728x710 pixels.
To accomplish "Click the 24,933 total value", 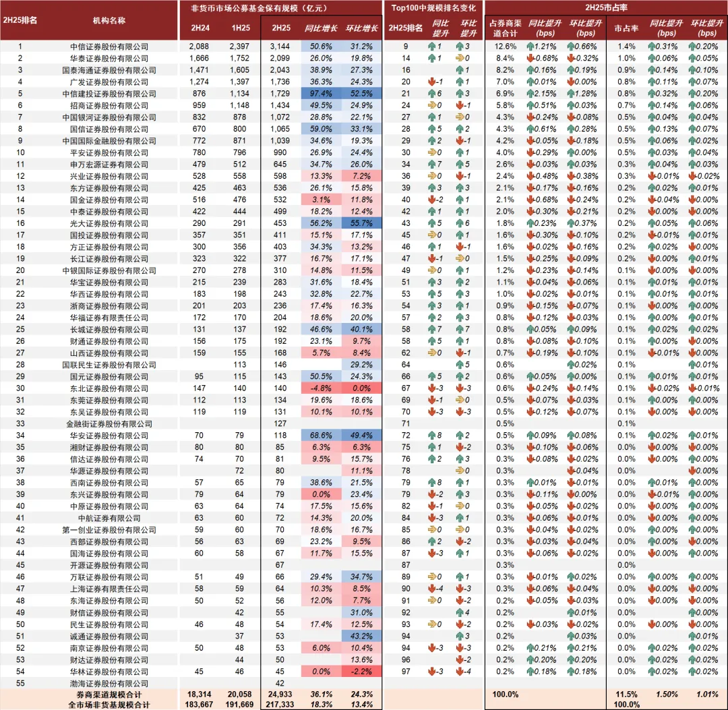I will pos(280,694).
